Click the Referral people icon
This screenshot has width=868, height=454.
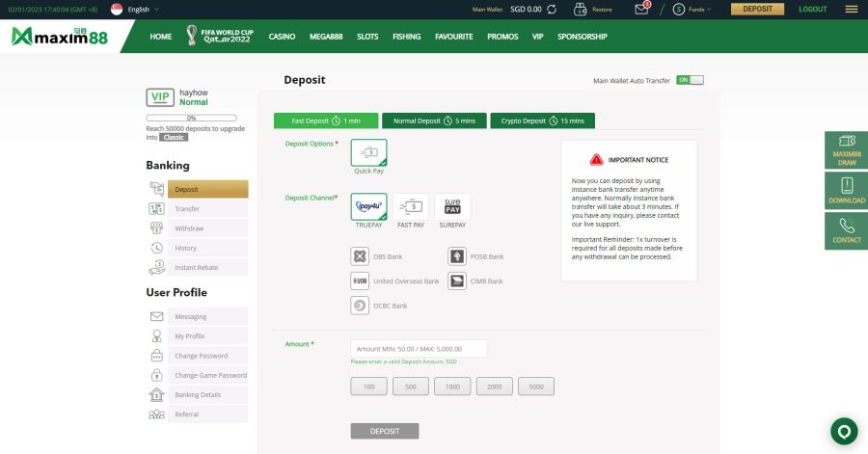[x=156, y=414]
